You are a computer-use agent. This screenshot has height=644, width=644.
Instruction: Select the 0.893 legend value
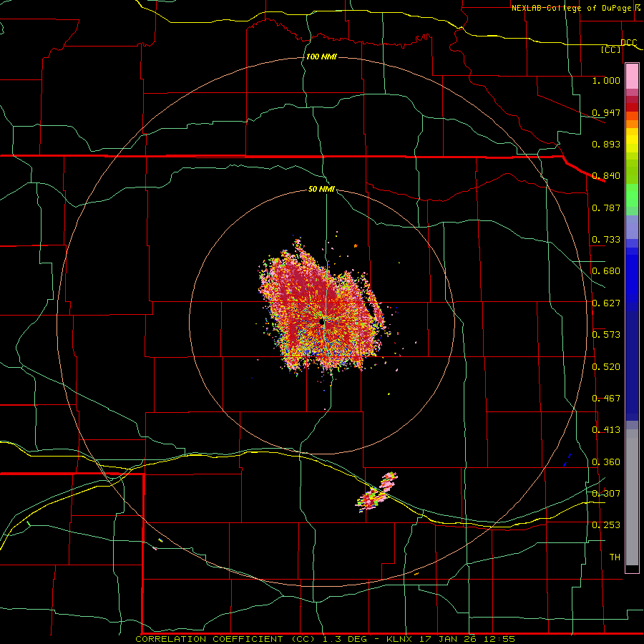tap(606, 144)
